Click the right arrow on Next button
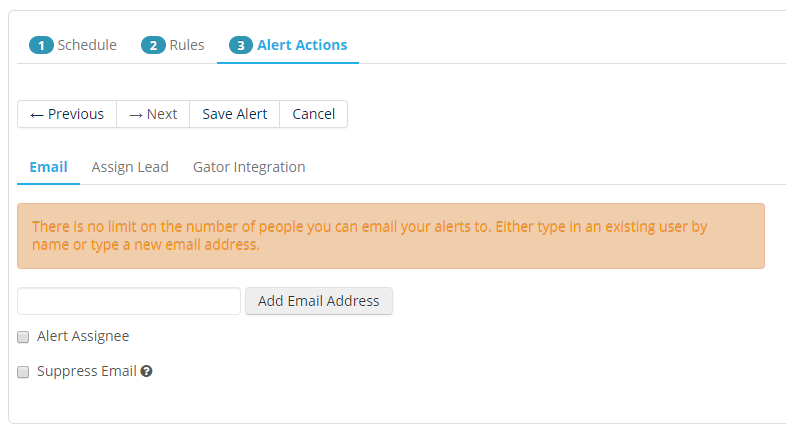The image size is (786, 436). coord(136,114)
